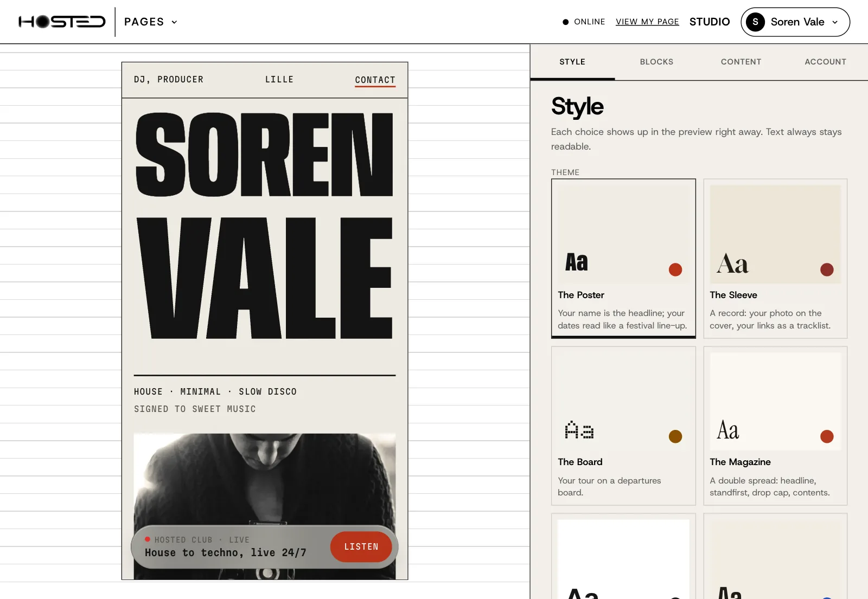Click the THEME section label
Image resolution: width=868 pixels, height=599 pixels.
565,172
